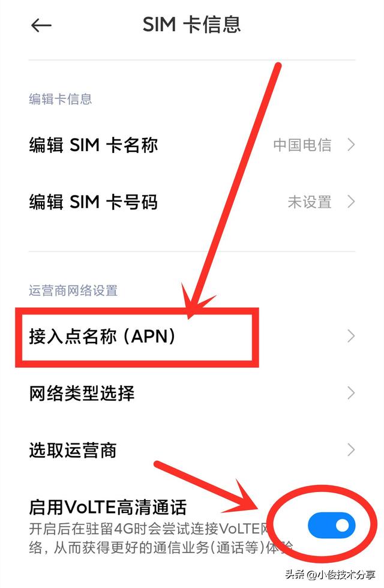Image resolution: width=384 pixels, height=588 pixels.
Task: Open 选取运营商 option
Action: [192, 450]
